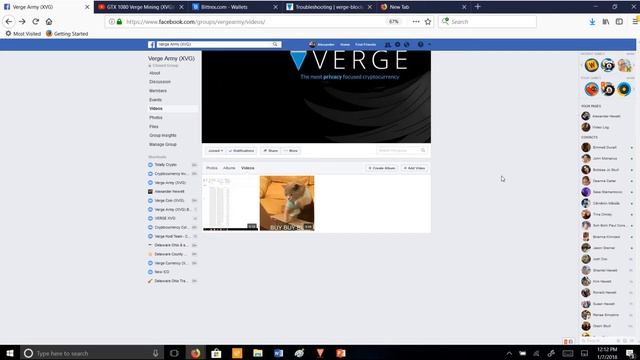Click the Windows taskbar search box
The image size is (640, 360).
tap(92, 353)
